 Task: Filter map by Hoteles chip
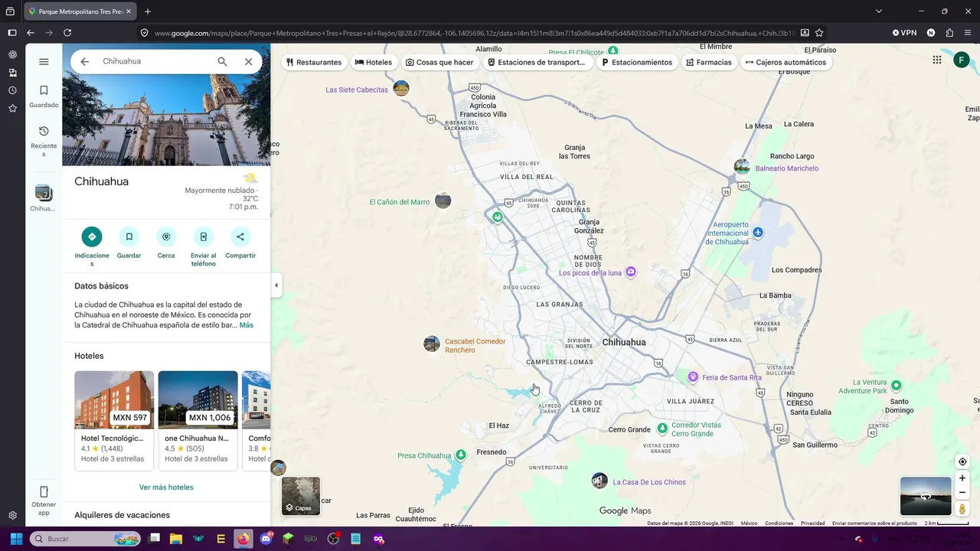pos(374,62)
